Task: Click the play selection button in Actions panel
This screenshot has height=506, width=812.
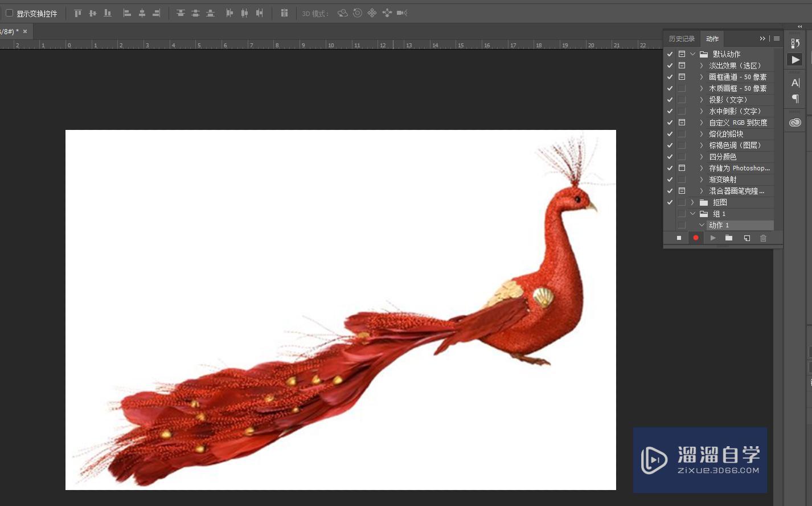Action: 712,238
